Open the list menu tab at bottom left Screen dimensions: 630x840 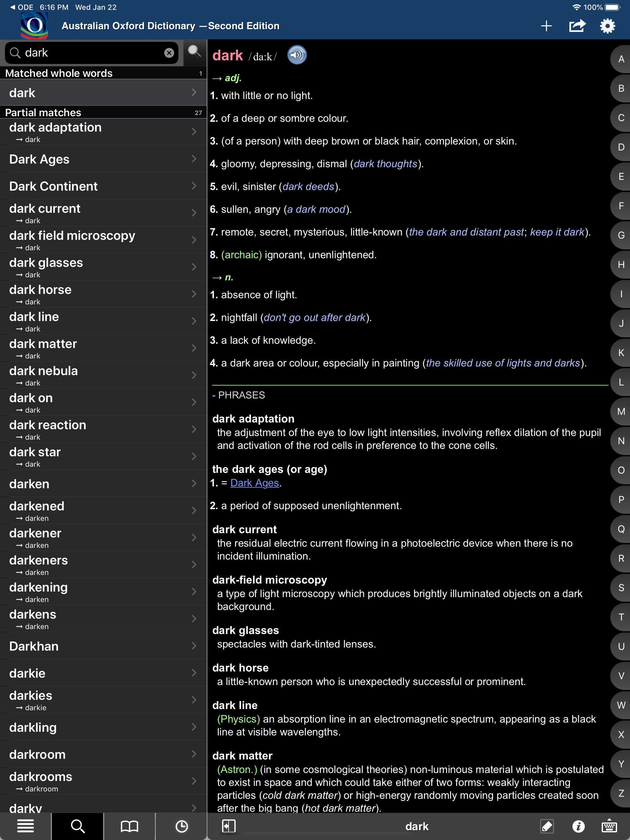[26, 826]
